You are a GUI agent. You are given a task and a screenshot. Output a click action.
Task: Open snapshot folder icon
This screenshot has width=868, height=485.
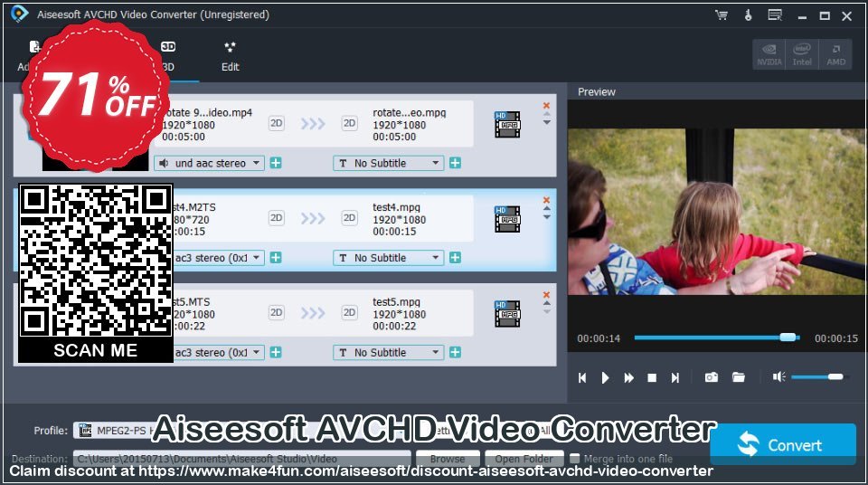739,377
